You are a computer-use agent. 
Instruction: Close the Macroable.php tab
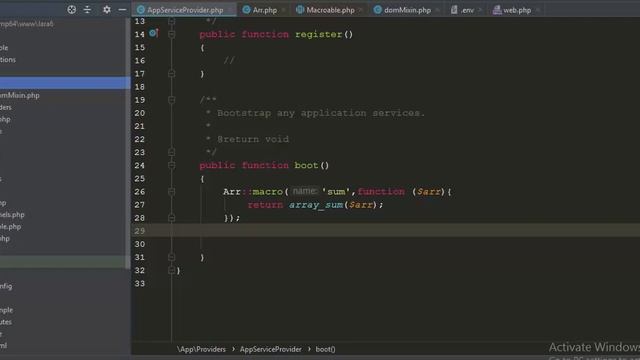360,10
